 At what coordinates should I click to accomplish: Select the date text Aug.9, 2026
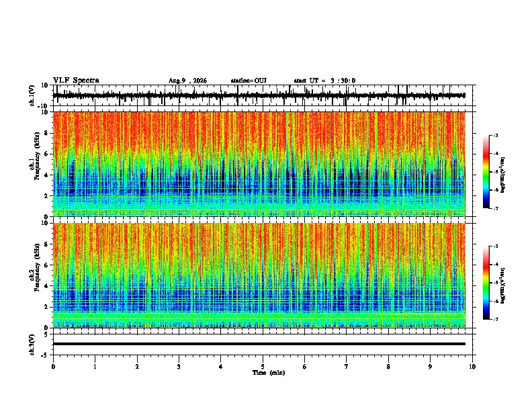187,81
